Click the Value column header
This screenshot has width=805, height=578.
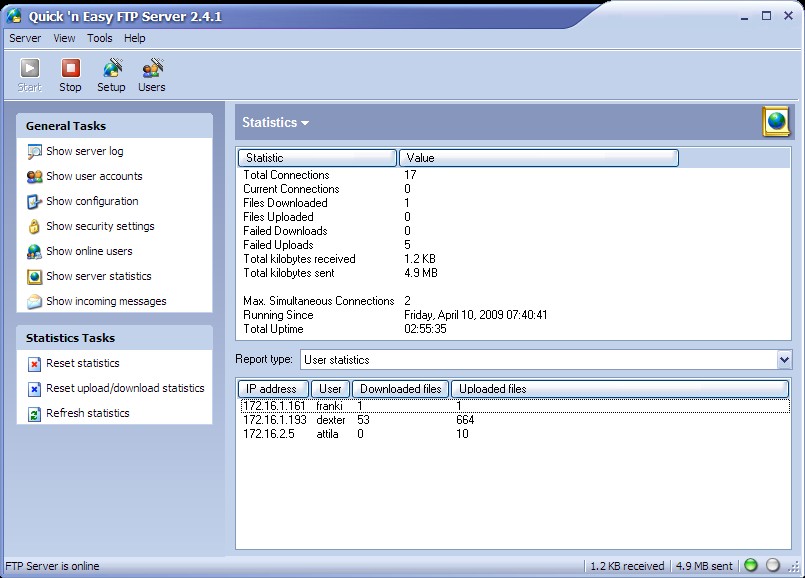[x=539, y=158]
